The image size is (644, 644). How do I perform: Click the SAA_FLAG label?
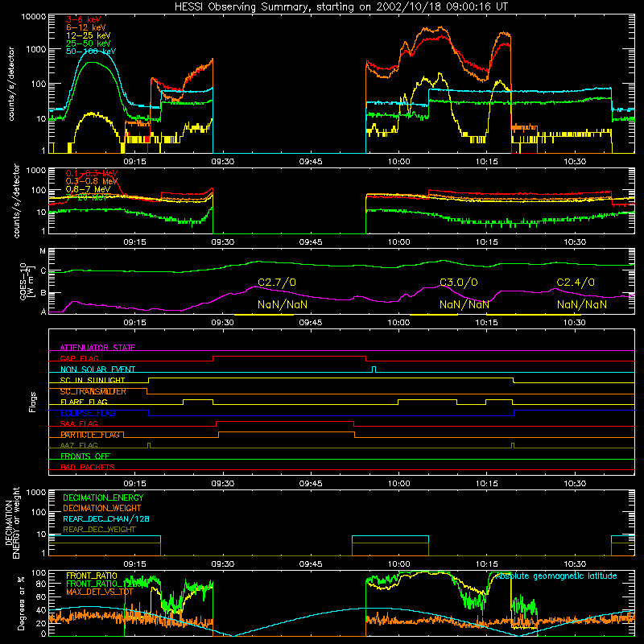pos(79,423)
